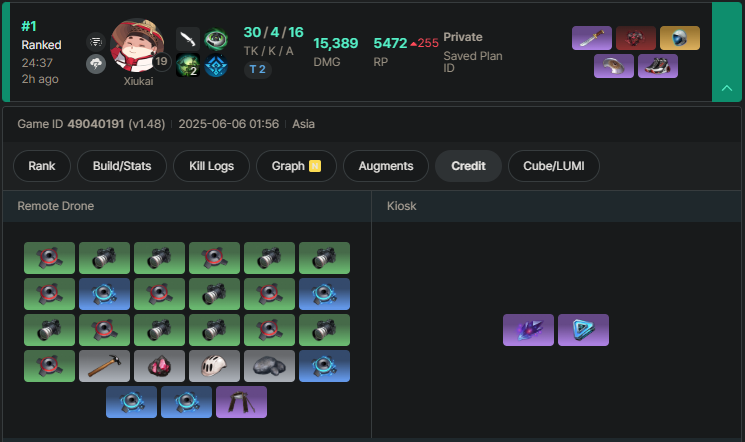Click the T 2 tier badge
This screenshot has height=442, width=745.
pos(258,69)
